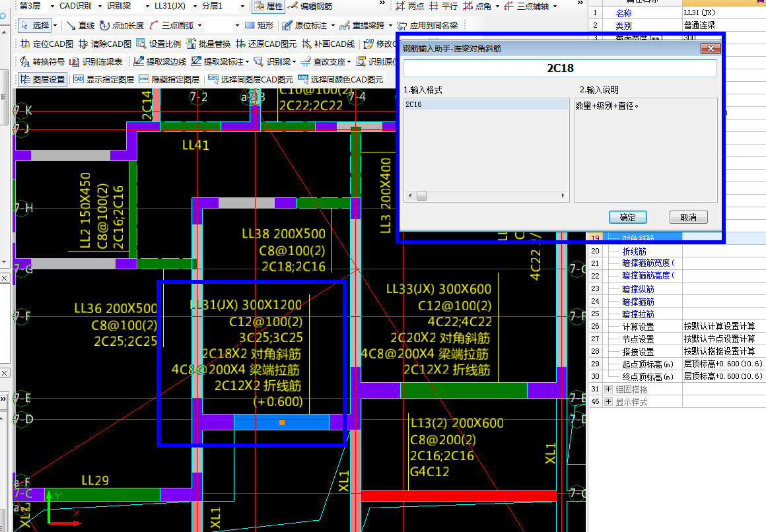The width and height of the screenshot is (766, 532).
Task: Expand the toolbar overflow chevron beside 编辑钢筋
Action: [x=382, y=3]
